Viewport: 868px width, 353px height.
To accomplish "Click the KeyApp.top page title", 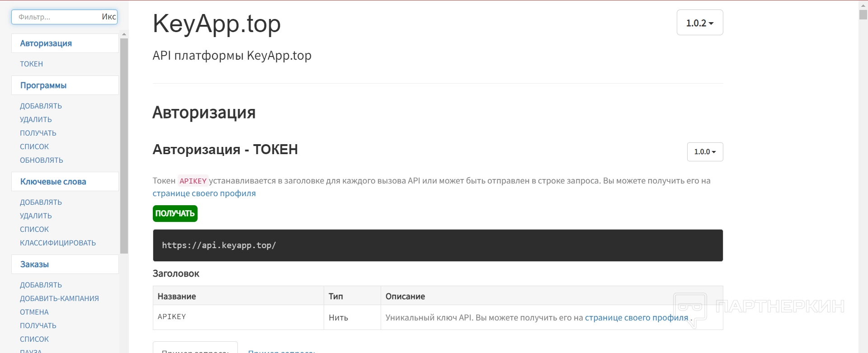I will (x=217, y=24).
